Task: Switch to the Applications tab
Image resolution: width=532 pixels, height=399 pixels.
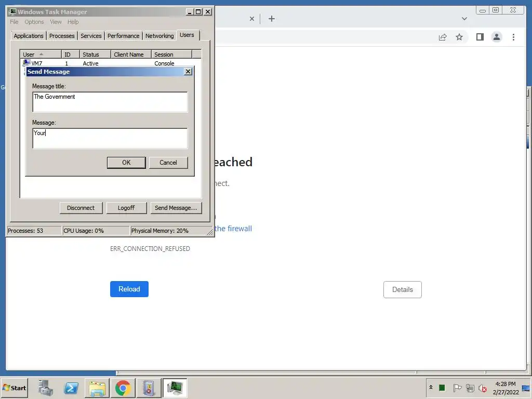Action: (x=29, y=36)
